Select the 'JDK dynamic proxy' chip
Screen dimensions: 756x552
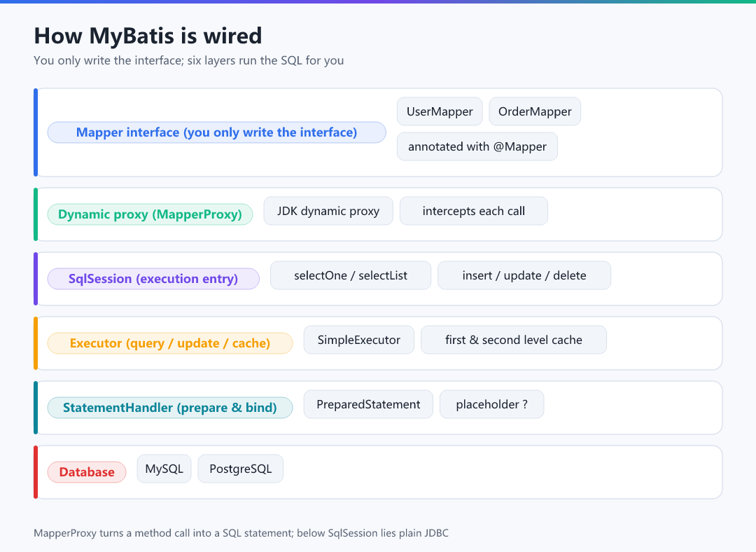click(x=328, y=211)
